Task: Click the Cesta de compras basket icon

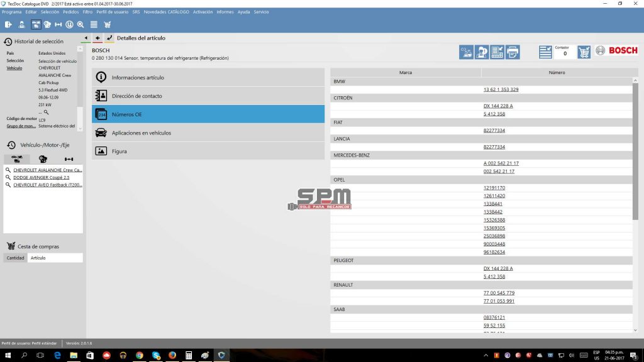Action: (11, 246)
